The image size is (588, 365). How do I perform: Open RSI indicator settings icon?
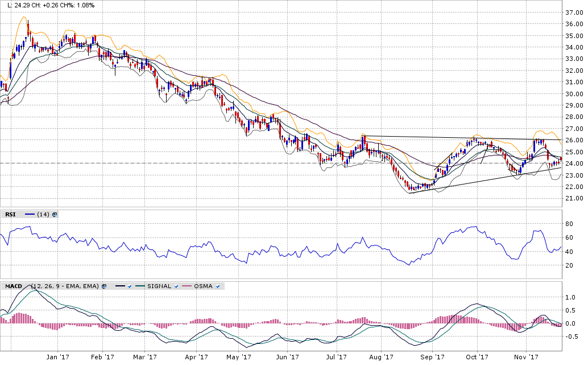click(x=55, y=215)
